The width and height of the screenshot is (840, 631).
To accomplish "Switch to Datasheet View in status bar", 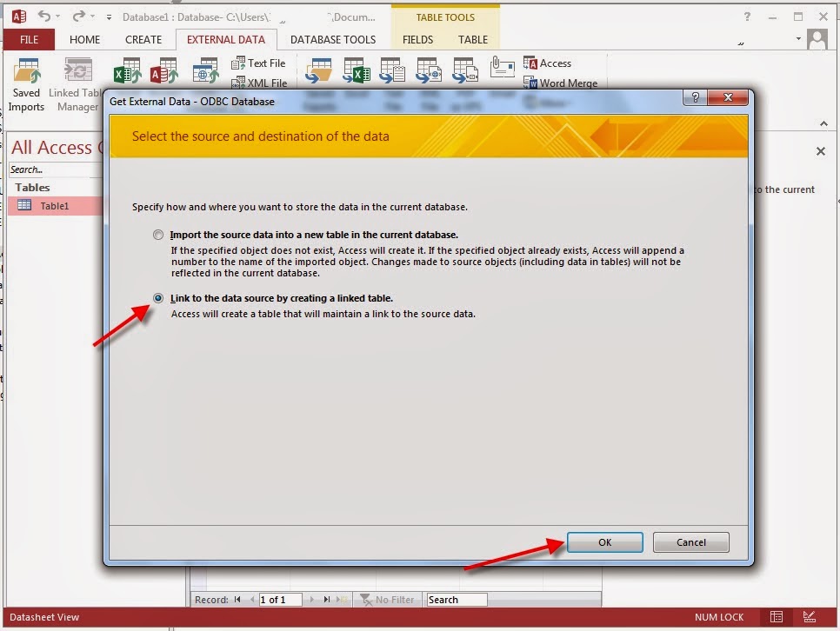I will point(777,617).
